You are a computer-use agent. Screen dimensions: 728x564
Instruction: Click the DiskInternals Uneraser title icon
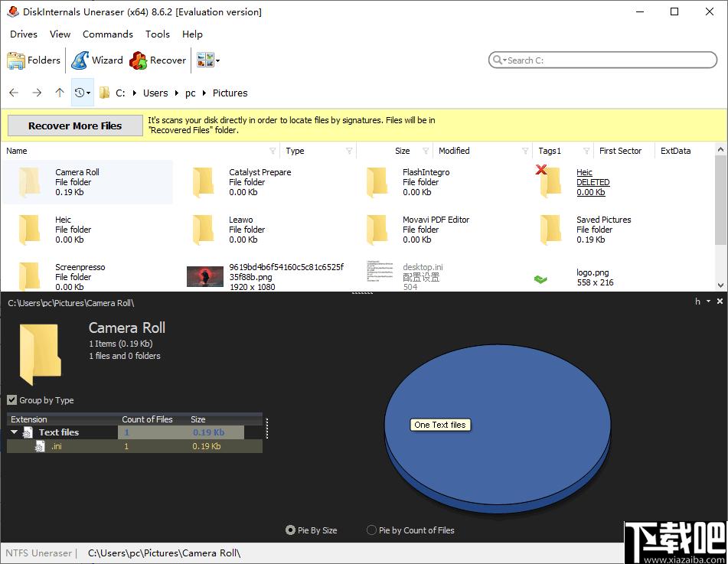click(13, 11)
